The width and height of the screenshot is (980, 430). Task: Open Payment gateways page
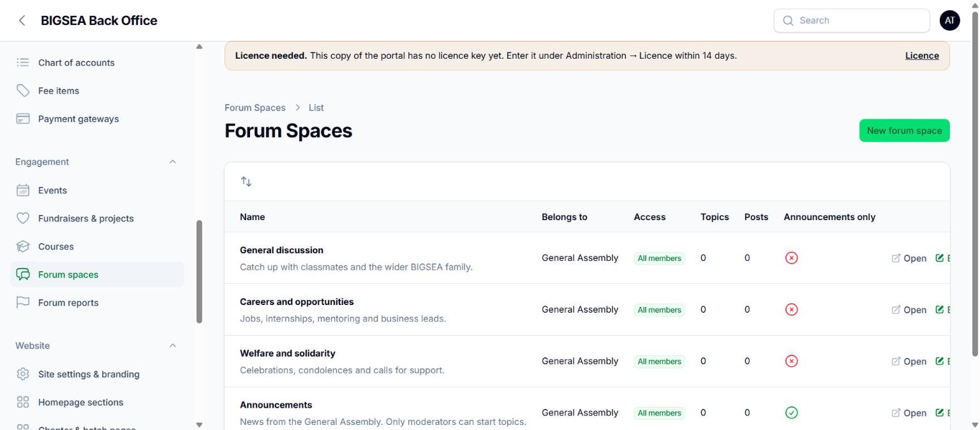(97, 119)
